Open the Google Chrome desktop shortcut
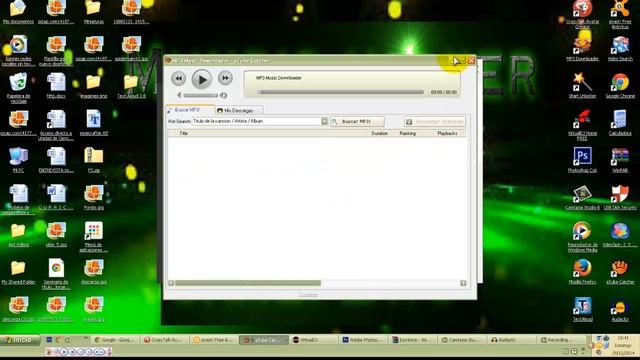Screen dimensions: 640x360 (x=620, y=85)
